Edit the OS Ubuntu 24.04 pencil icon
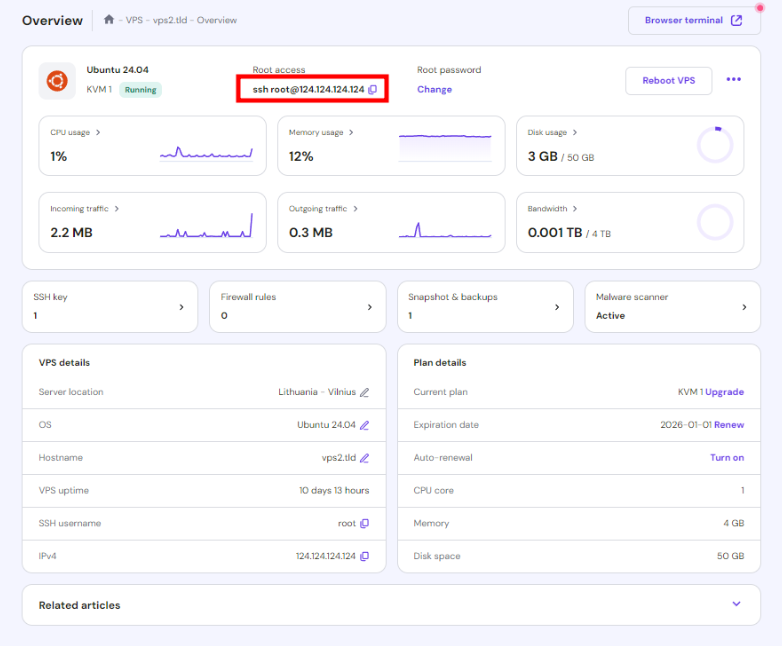 point(364,425)
